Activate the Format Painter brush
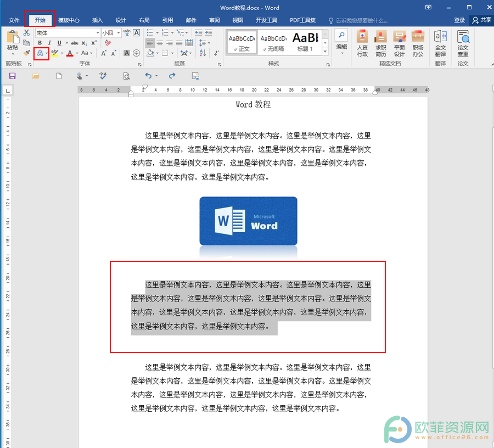Viewport: 494px width, 448px height. coord(26,53)
